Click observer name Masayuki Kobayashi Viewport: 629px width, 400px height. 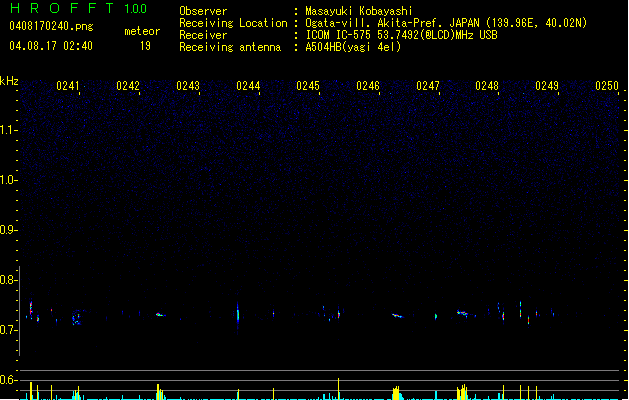[359, 11]
